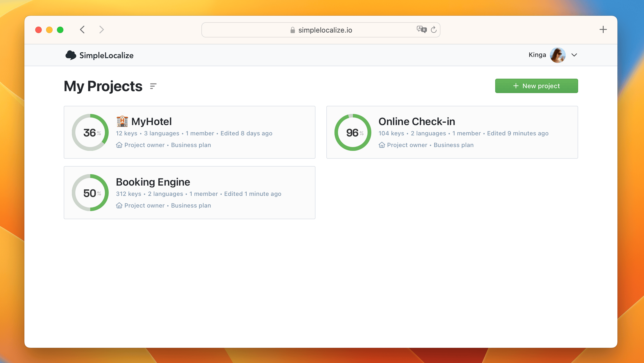Click 'Project owner' in Online Check-in card

tap(407, 145)
